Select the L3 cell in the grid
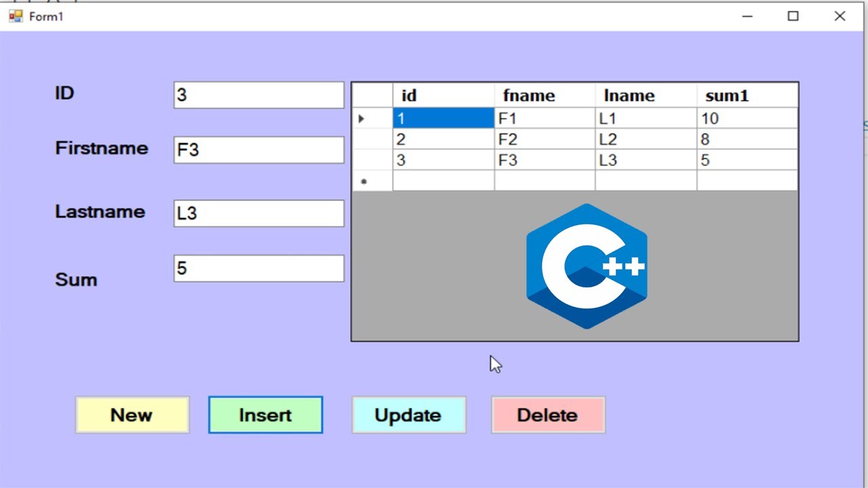868x488 pixels. [646, 161]
